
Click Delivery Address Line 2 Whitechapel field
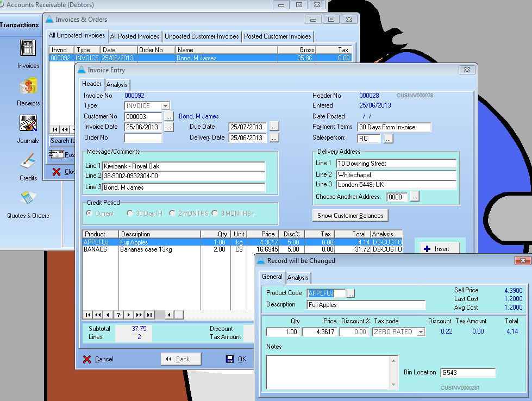click(396, 175)
